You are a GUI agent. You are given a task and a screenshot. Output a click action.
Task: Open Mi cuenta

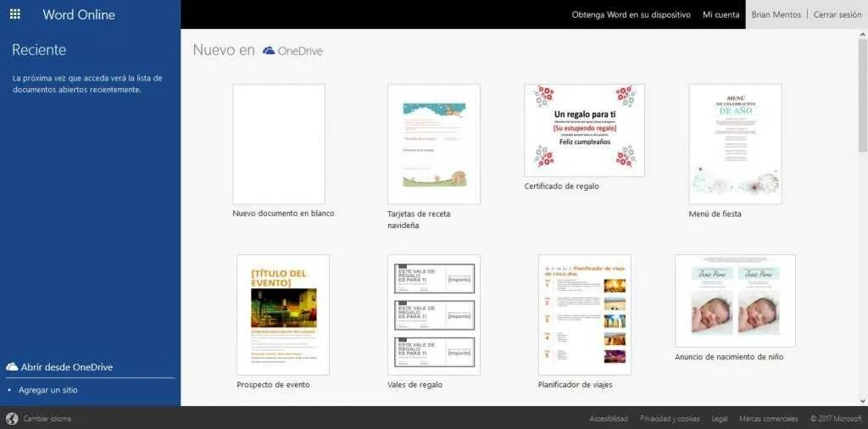click(x=721, y=15)
